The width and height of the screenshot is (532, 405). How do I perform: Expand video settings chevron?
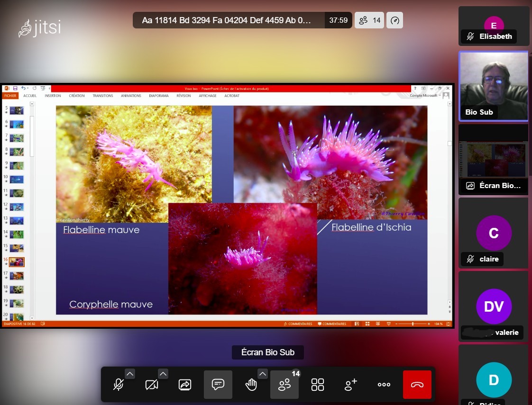(163, 374)
